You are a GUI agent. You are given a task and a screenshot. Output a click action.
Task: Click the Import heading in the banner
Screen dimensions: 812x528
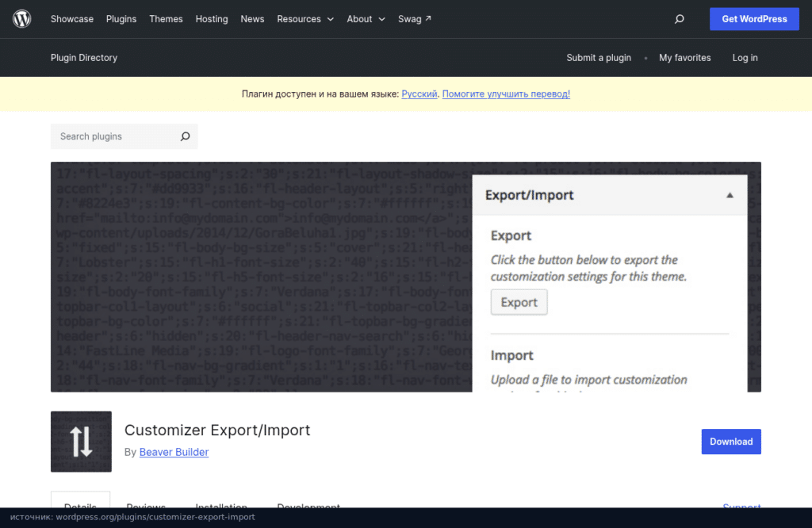tap(511, 356)
